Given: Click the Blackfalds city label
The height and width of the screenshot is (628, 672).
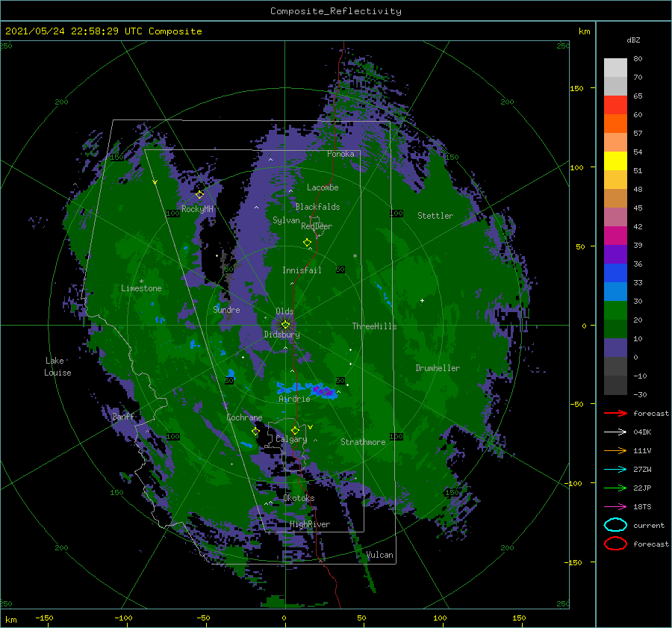Looking at the screenshot, I should 317,207.
